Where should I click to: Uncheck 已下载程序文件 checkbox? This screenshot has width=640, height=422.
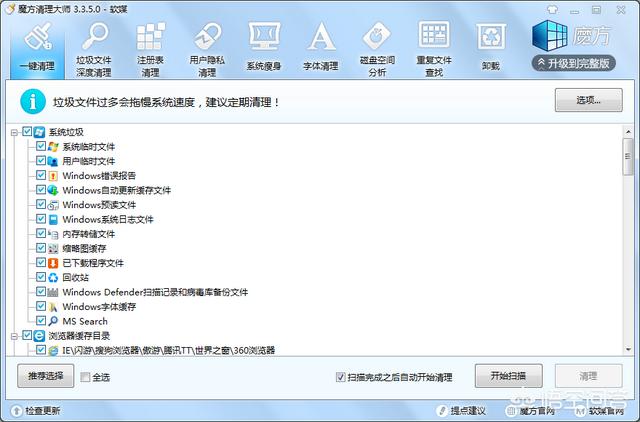(x=40, y=262)
